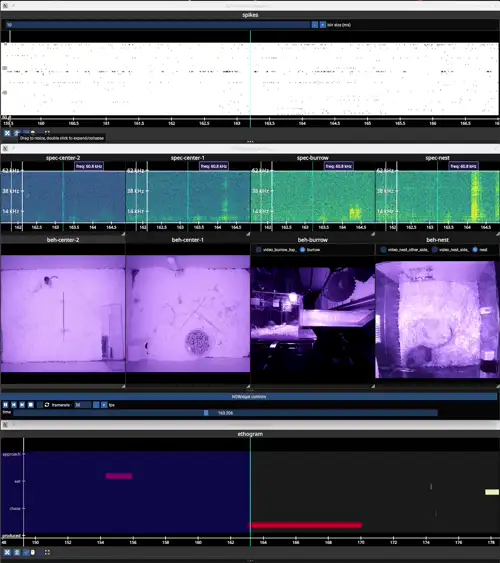Click the ethogram maximize view icon

47,552
